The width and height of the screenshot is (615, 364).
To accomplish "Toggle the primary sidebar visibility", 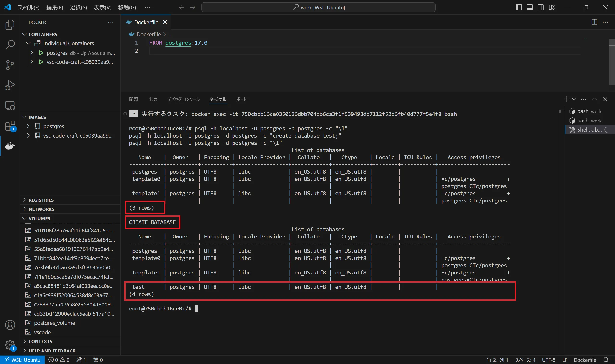I will (519, 7).
